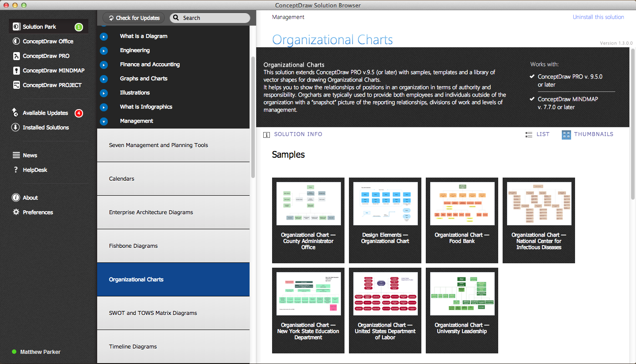Click the Solution Info icon
Viewport: 636px width, 364px height.
[266, 134]
